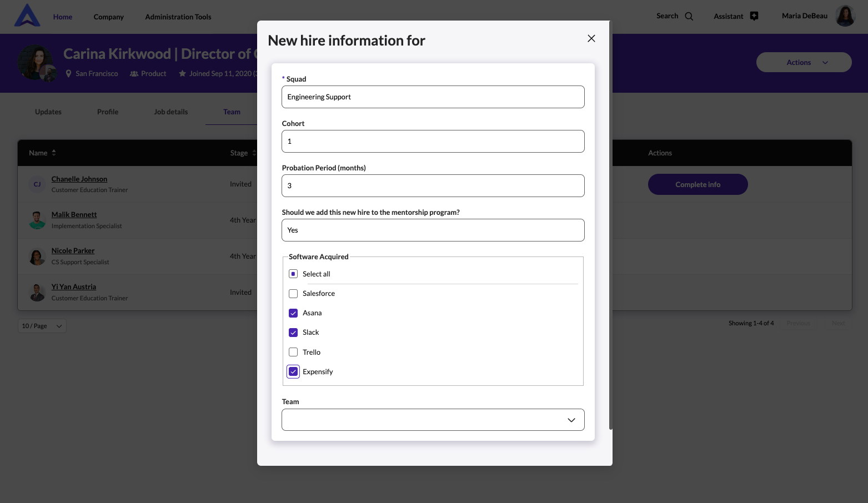Image resolution: width=868 pixels, height=503 pixels.
Task: Switch to the Profile tab
Action: 108,112
